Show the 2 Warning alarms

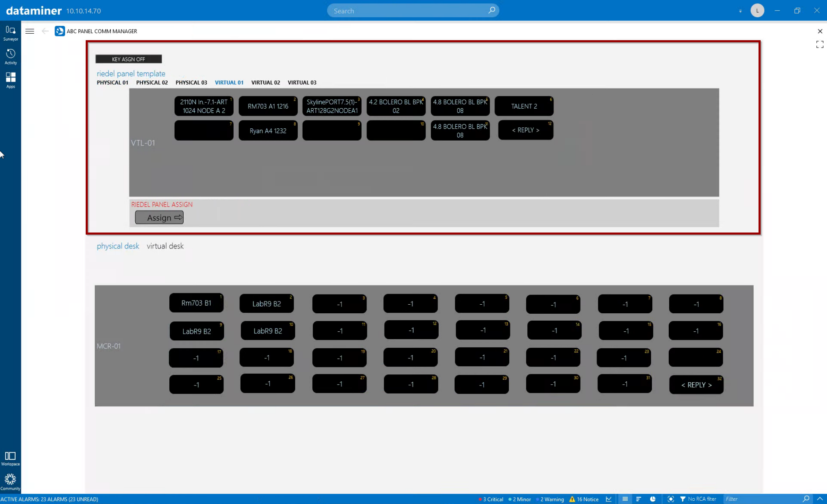550,499
